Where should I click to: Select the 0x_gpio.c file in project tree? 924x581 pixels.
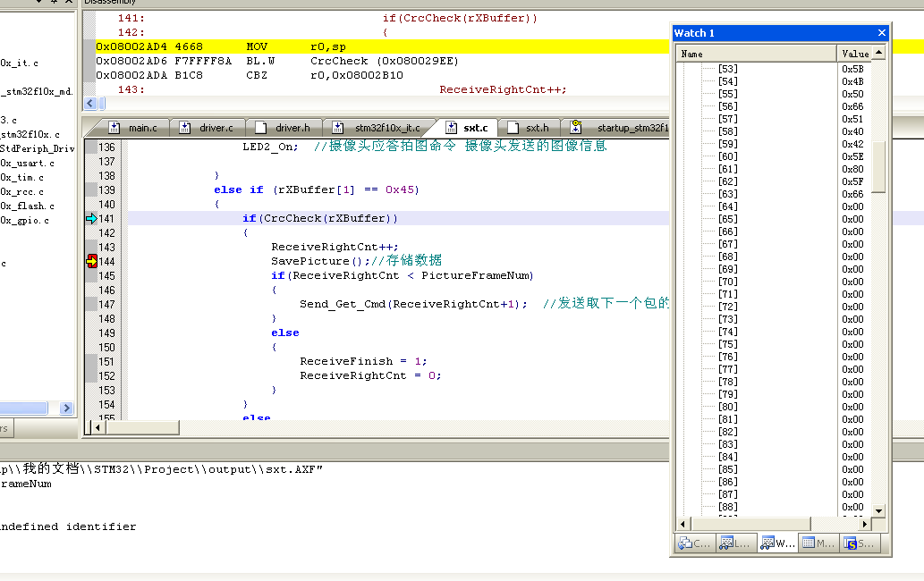tap(25, 220)
